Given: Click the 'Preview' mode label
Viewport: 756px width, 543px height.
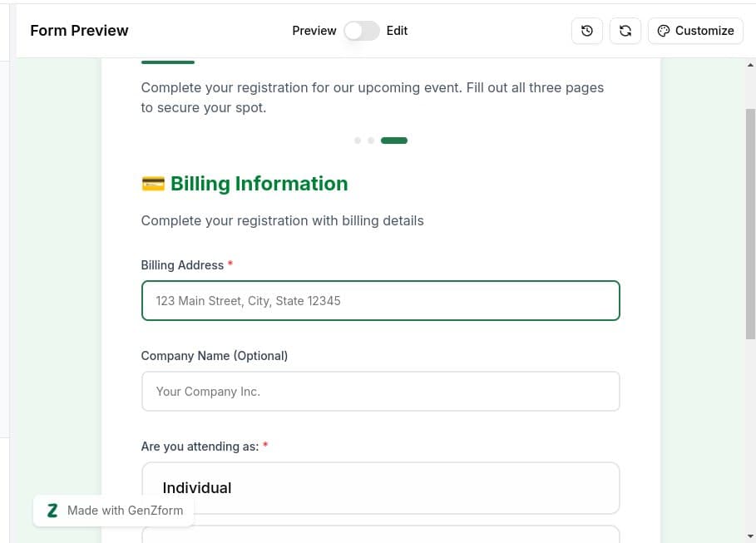Looking at the screenshot, I should (314, 31).
